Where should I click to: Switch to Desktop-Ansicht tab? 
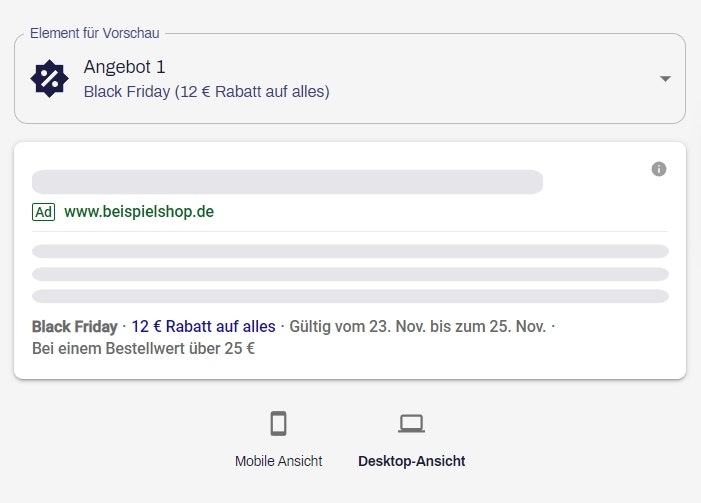point(411,461)
